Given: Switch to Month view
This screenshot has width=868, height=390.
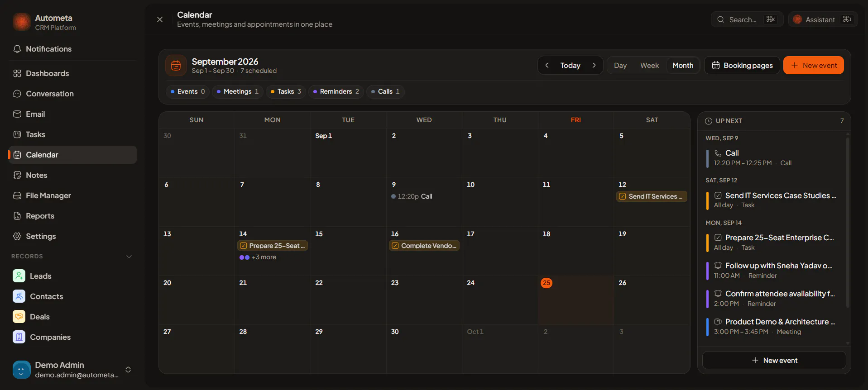Looking at the screenshot, I should click(x=683, y=65).
